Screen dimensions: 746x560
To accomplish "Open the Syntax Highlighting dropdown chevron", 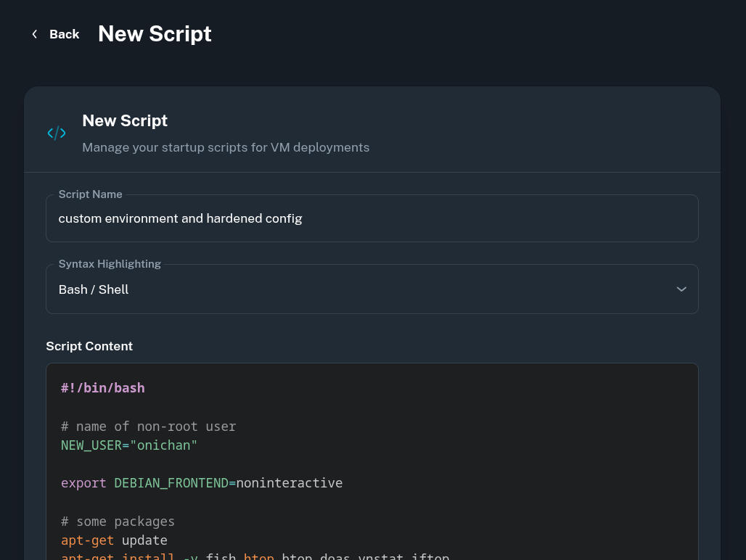I will coord(681,289).
